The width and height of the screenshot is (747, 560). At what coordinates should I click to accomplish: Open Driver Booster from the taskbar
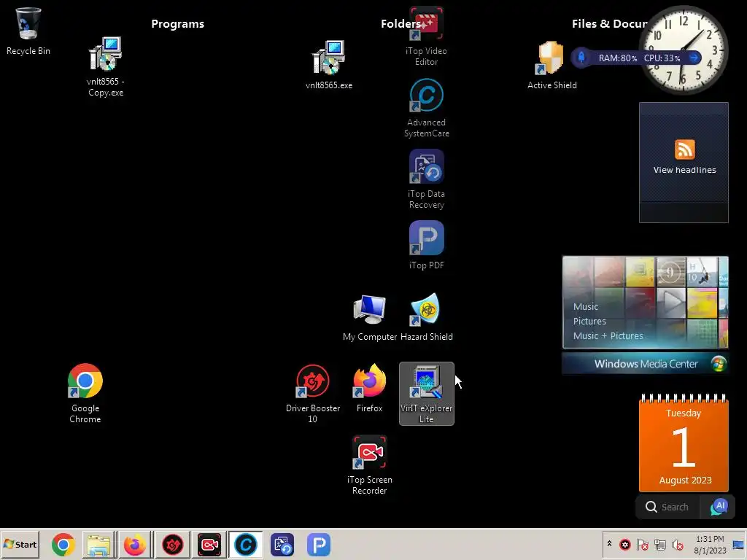coord(172,544)
